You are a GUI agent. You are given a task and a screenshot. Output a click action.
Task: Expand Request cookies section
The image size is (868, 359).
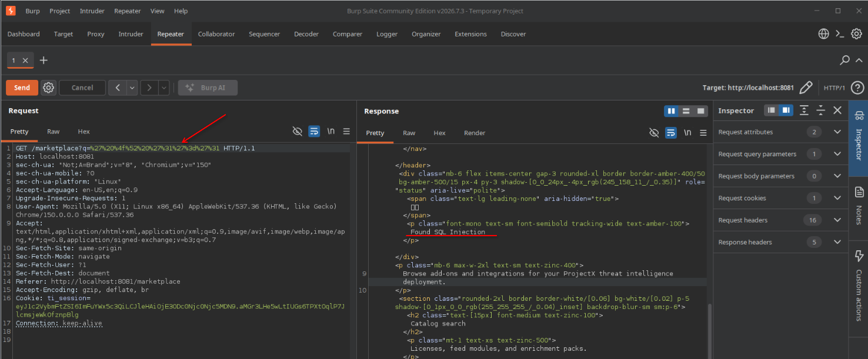coord(781,198)
